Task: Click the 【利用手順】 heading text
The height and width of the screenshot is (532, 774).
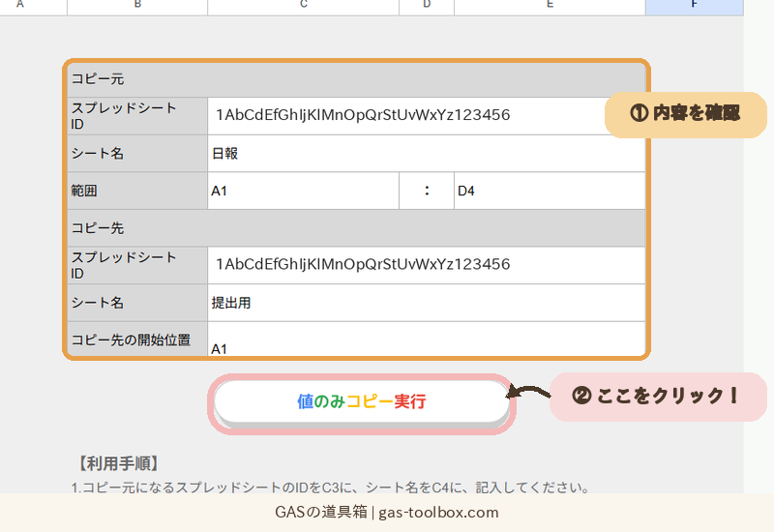Action: click(x=119, y=463)
